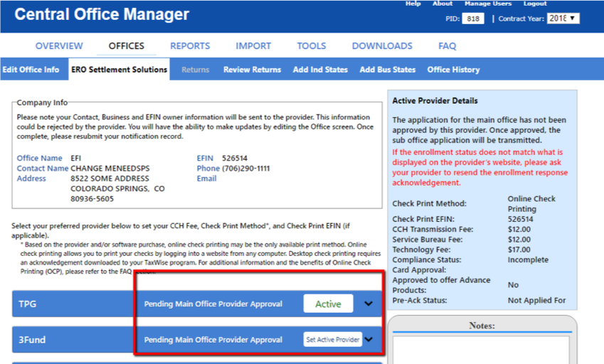Go to the Import tab

[253, 46]
